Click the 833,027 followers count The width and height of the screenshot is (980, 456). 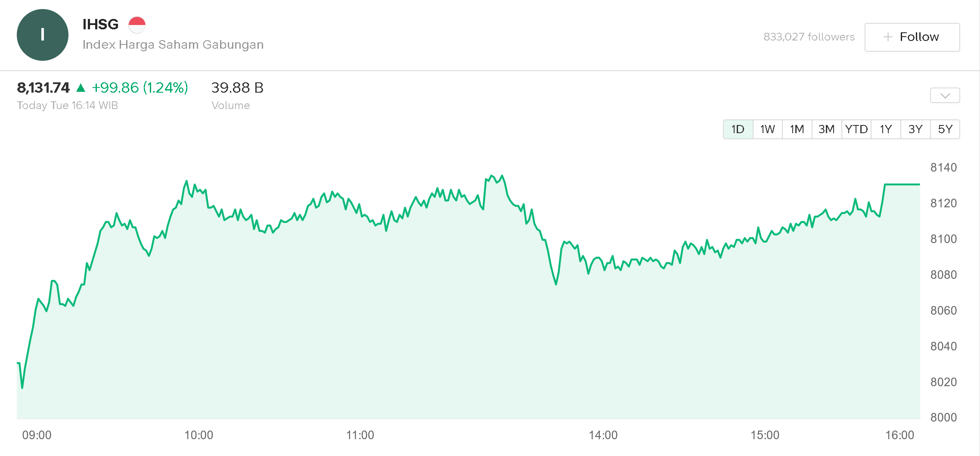click(x=809, y=37)
